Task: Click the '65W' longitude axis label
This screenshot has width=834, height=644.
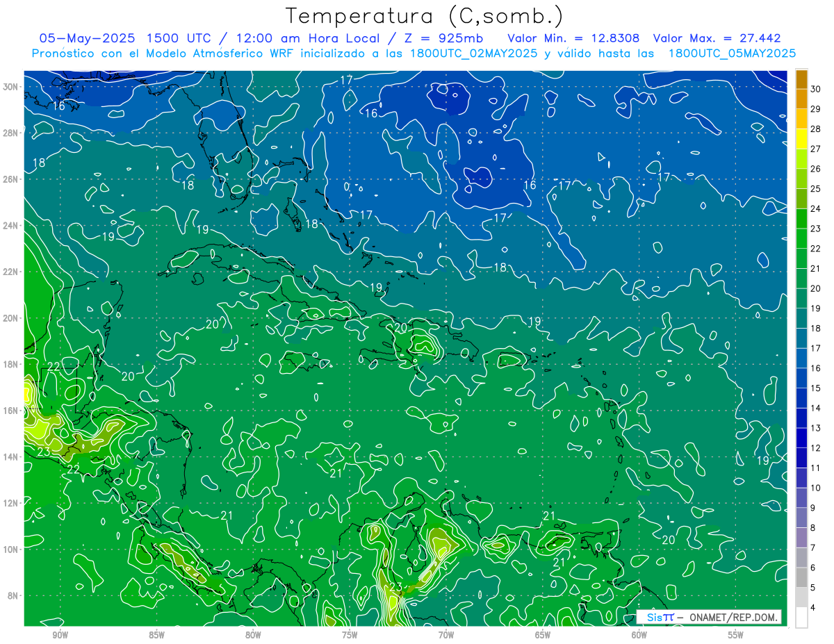Action: coord(543,635)
